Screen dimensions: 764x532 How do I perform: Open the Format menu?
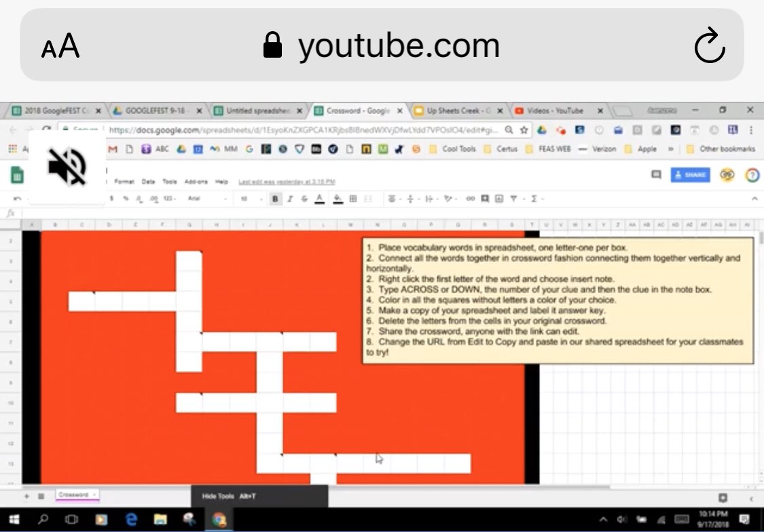tap(124, 182)
